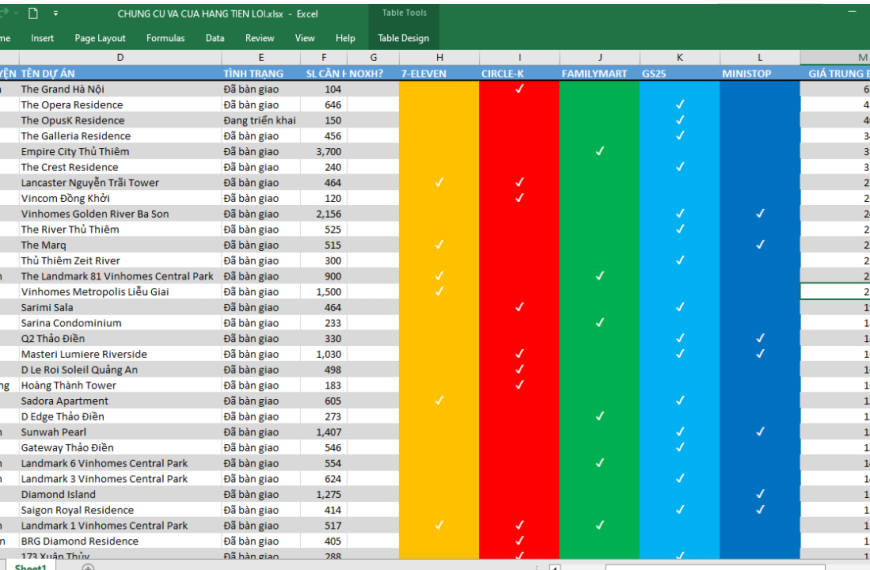Select "Vinhomes Metropolis Liễu Giai" cell
This screenshot has height=570, width=870.
click(x=120, y=291)
